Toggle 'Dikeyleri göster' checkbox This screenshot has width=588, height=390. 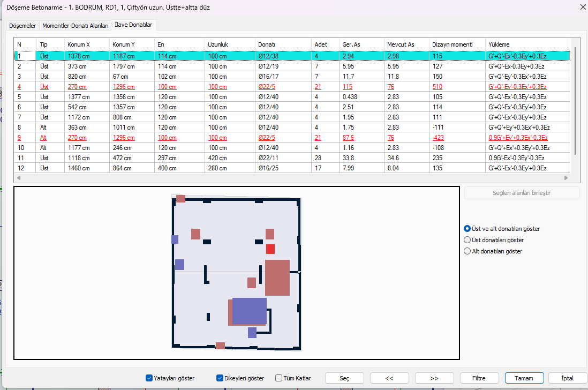(220, 378)
